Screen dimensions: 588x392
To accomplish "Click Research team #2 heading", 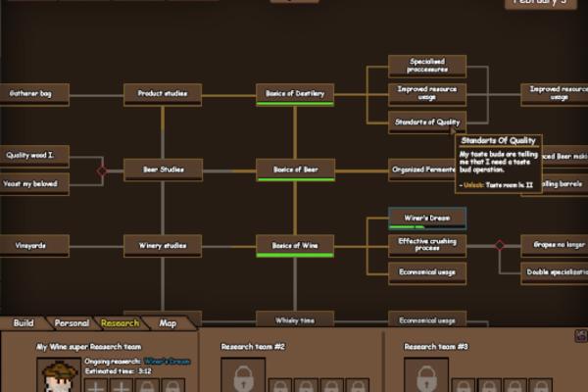I will [x=253, y=347].
